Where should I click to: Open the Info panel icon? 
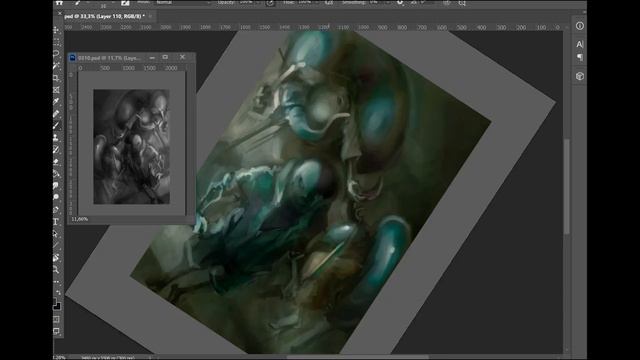click(x=580, y=26)
